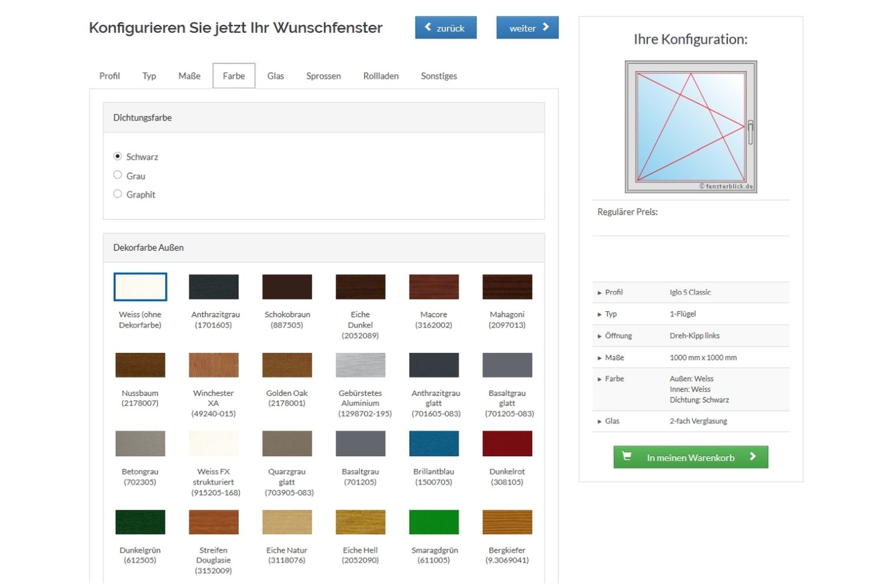Click the right arrow on weiter
The height and width of the screenshot is (588, 894).
point(546,27)
